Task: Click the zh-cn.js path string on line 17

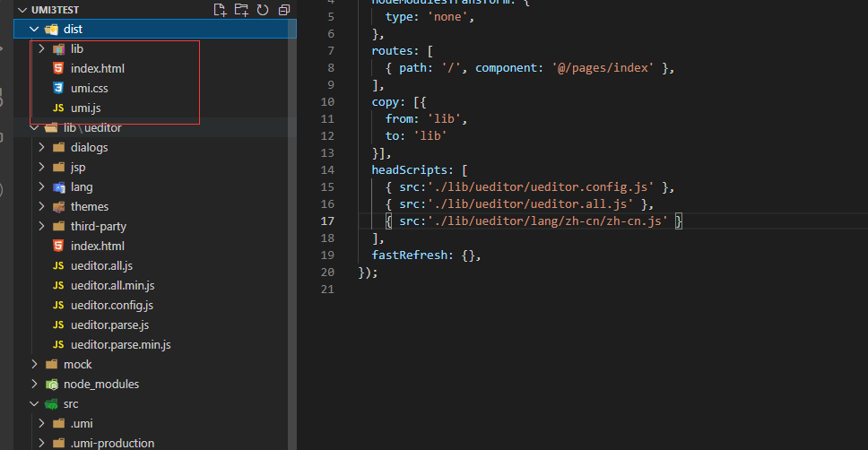Action: [x=548, y=221]
